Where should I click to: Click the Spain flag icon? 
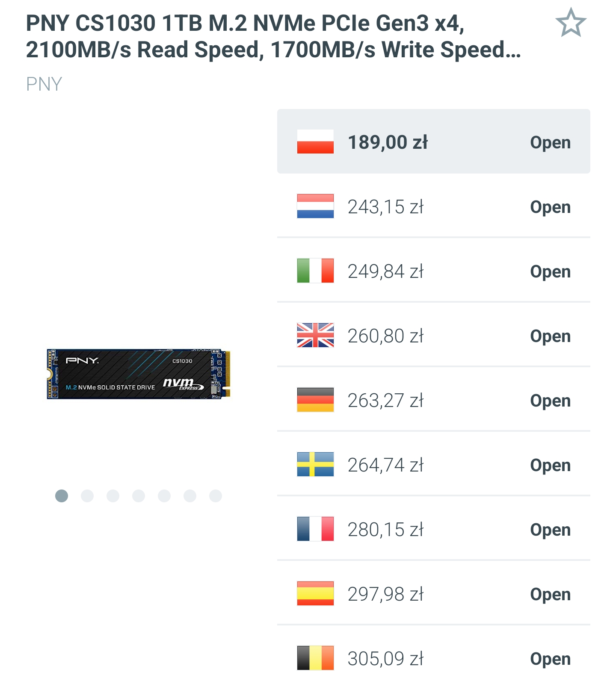(315, 593)
